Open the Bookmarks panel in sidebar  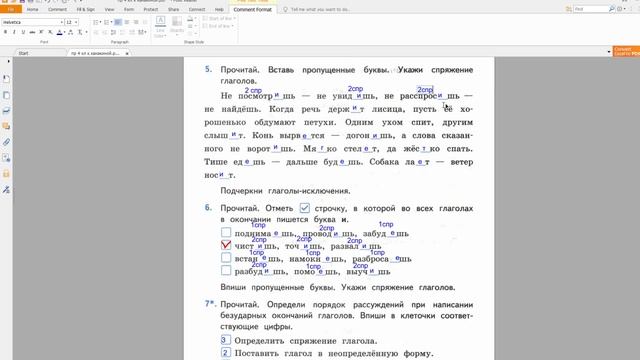click(x=6, y=79)
